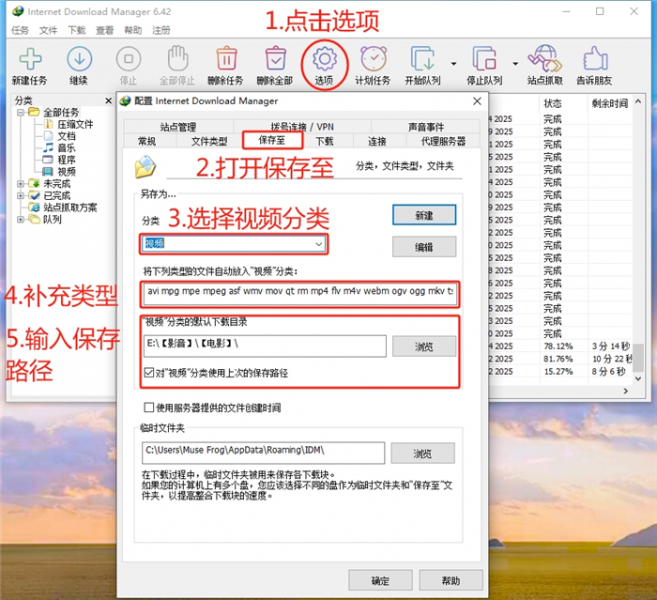The width and height of the screenshot is (657, 600).
Task: Switch to the 常规 tab
Action: coord(147,141)
